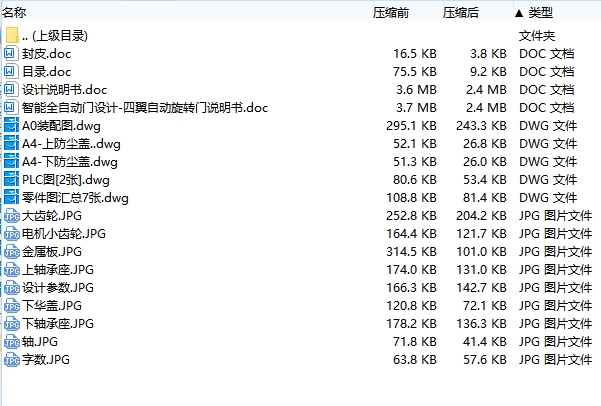601x406 pixels.
Task: Click the icon of 智能全自动门设计 doc
Action: pos(11,107)
